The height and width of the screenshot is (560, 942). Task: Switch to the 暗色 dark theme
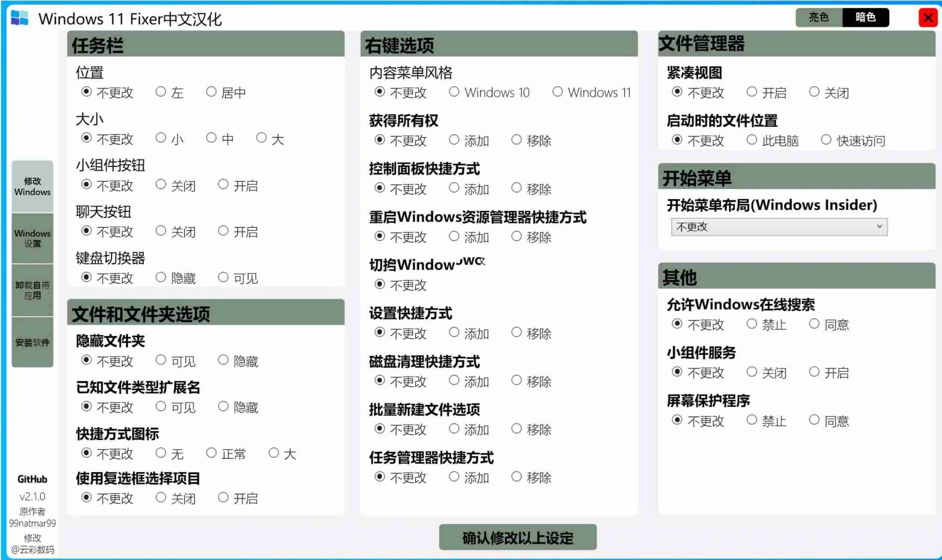pos(866,18)
